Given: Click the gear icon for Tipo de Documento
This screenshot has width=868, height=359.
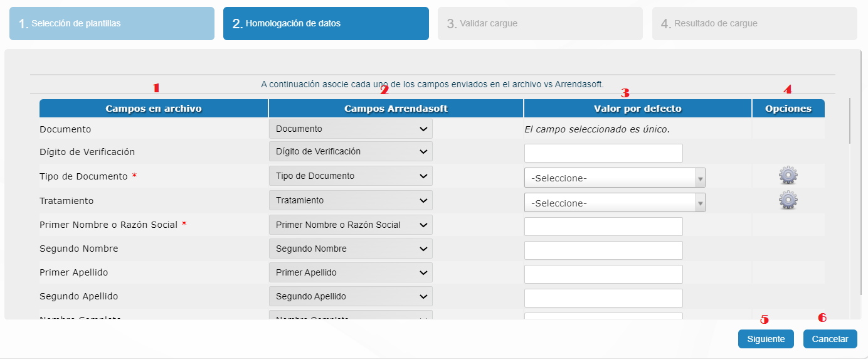Looking at the screenshot, I should point(788,176).
